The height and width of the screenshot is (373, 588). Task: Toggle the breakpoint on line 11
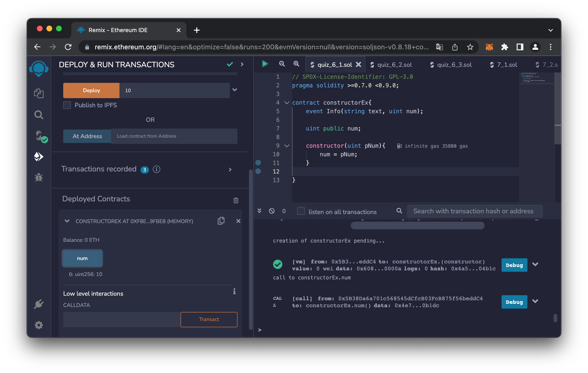(258, 163)
